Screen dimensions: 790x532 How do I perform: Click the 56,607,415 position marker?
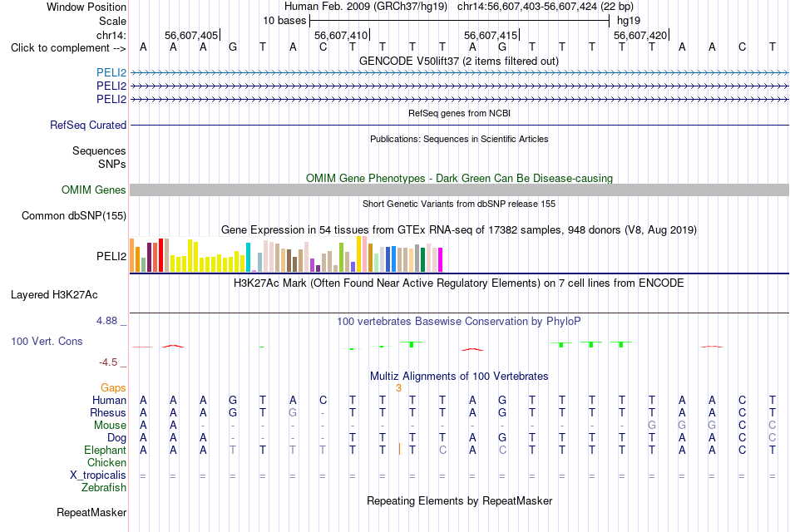click(x=491, y=35)
